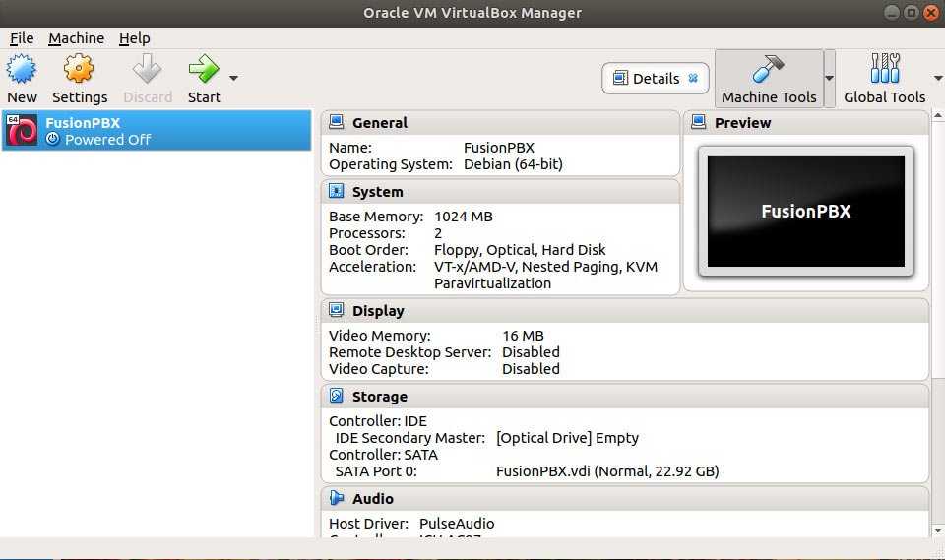The width and height of the screenshot is (945, 560).
Task: Close Details using the blue x icon
Action: click(693, 78)
